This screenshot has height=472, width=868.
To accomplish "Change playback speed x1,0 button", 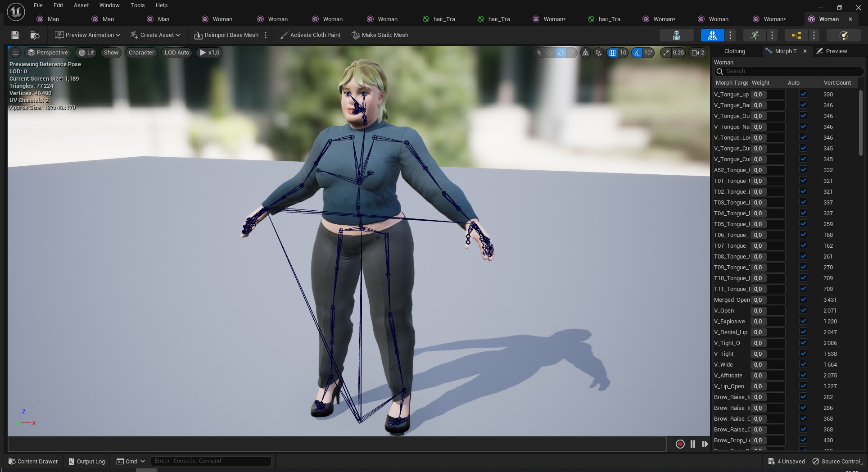I will 210,53.
